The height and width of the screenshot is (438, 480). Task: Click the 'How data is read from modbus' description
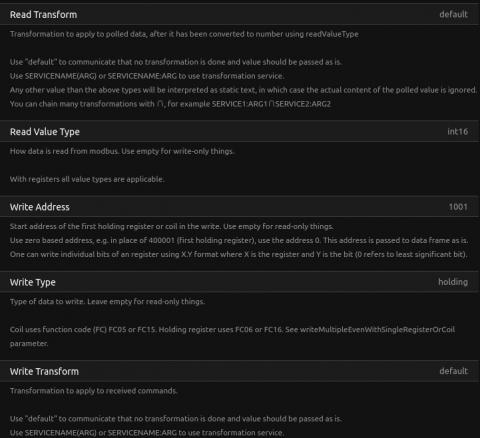(x=122, y=151)
